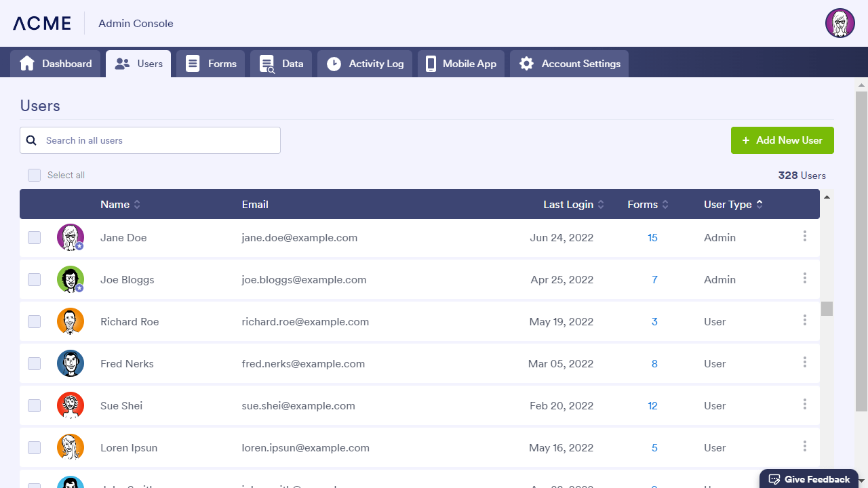The height and width of the screenshot is (488, 868).
Task: Focus the Search in all users field
Action: pos(159,140)
